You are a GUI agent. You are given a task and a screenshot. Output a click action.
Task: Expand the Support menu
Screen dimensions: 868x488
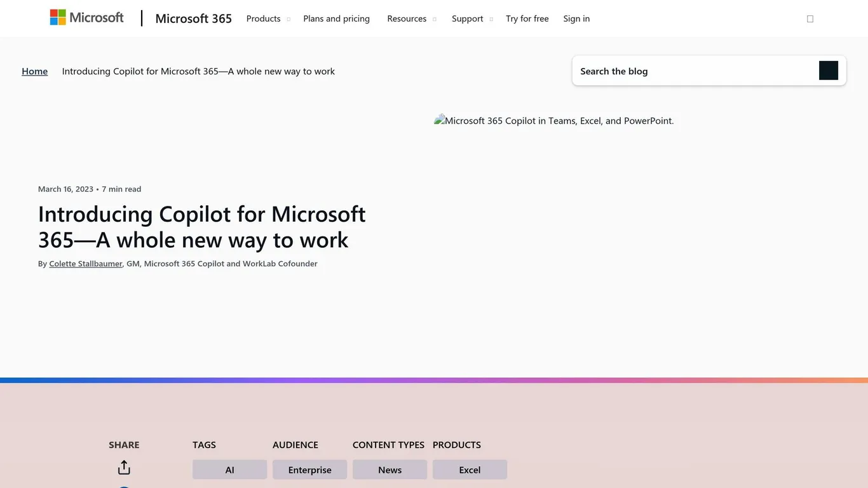coord(472,18)
